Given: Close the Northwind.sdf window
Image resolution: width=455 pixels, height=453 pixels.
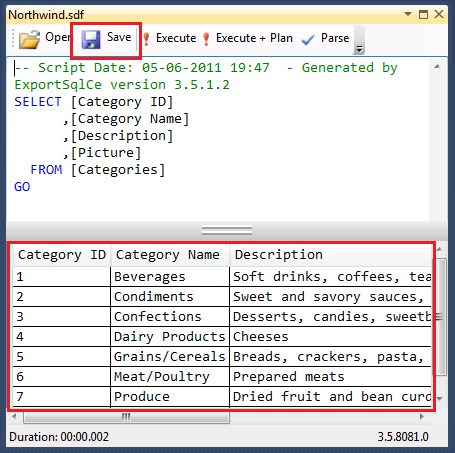Looking at the screenshot, I should point(439,14).
